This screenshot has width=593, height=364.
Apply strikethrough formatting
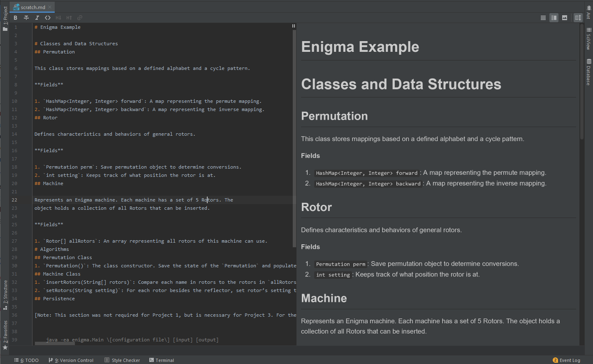(x=26, y=18)
